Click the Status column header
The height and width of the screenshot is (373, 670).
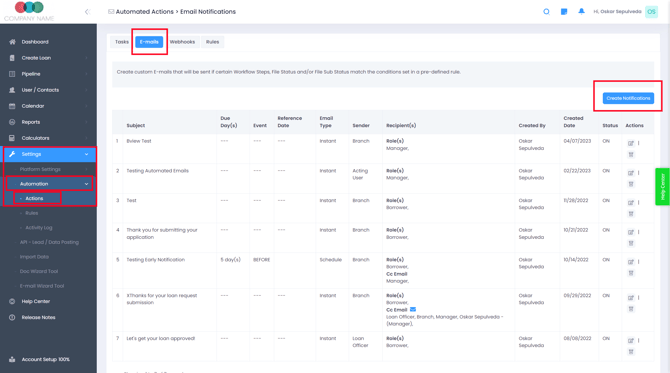pos(610,126)
